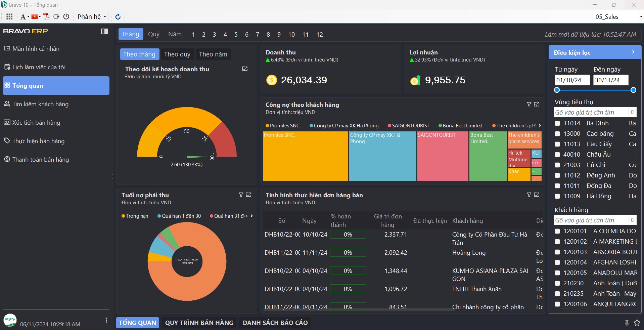Viewport: 644px width, 330px height.
Task: Open Tìm kiếm khách hàng in sidebar
Action: click(40, 104)
